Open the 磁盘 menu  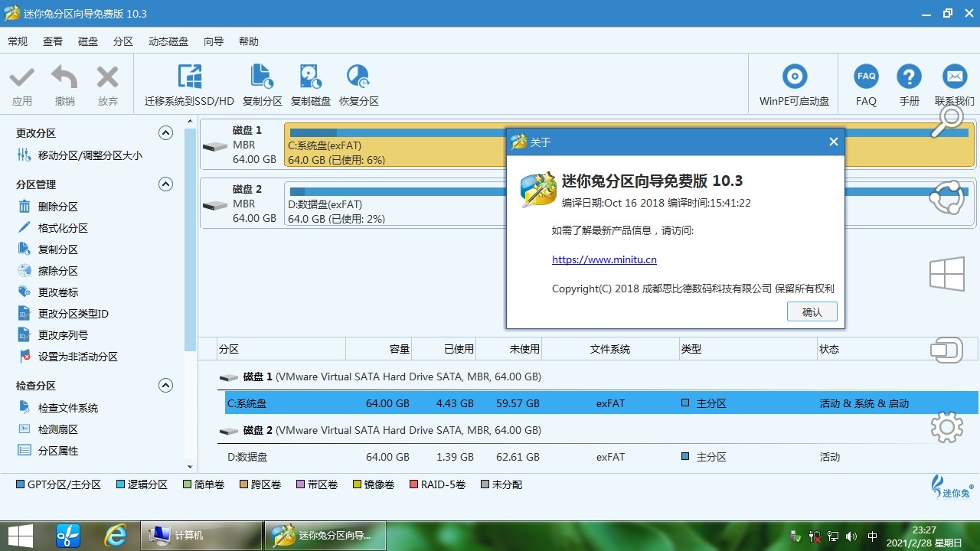pyautogui.click(x=88, y=41)
